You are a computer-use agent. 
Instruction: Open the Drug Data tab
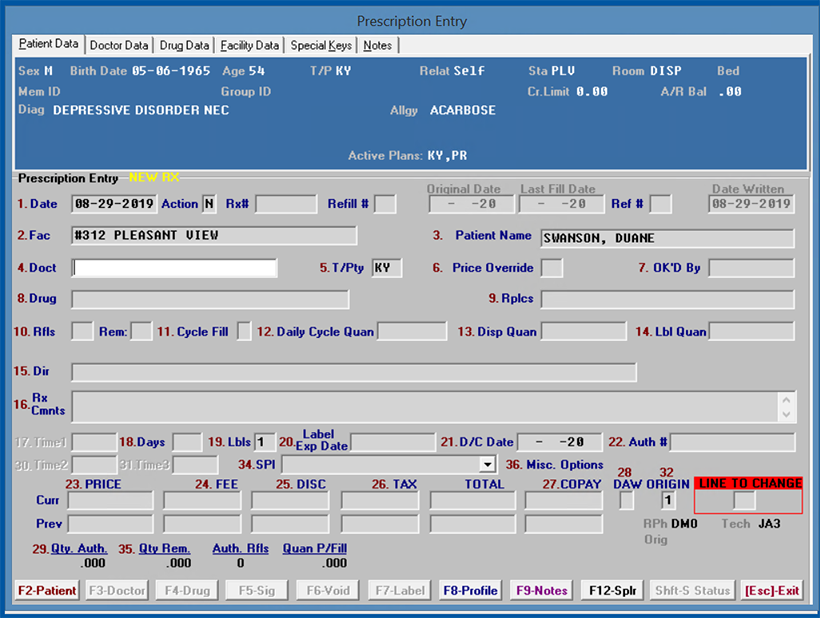coord(184,45)
